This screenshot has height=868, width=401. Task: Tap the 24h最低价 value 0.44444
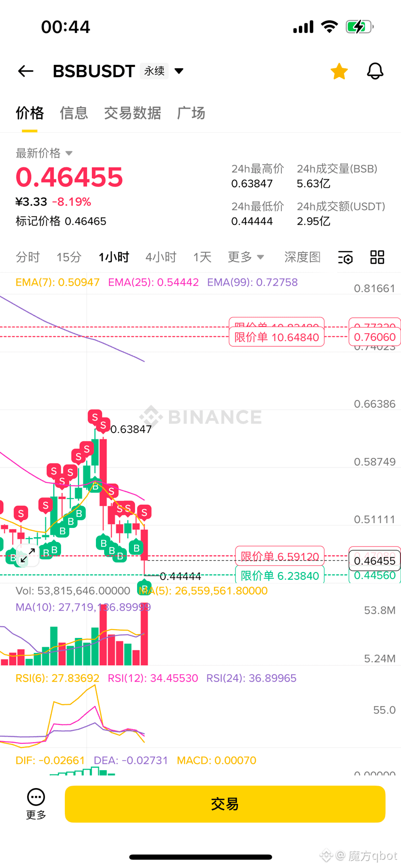pos(252,221)
